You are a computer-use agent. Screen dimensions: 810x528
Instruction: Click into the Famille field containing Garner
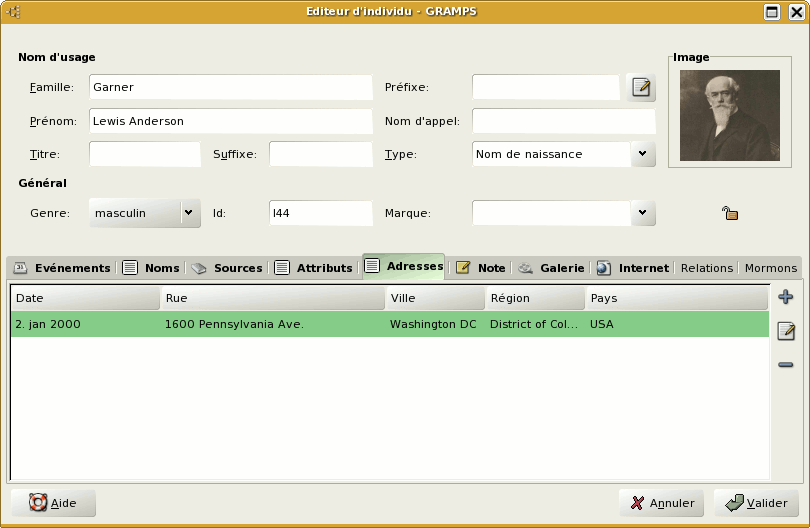[230, 88]
